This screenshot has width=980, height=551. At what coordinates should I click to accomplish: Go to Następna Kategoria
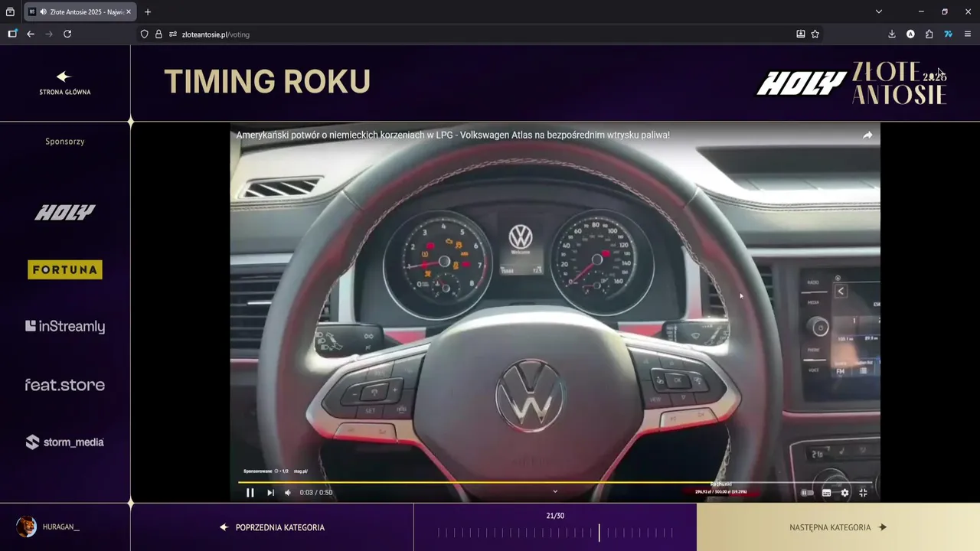click(838, 527)
